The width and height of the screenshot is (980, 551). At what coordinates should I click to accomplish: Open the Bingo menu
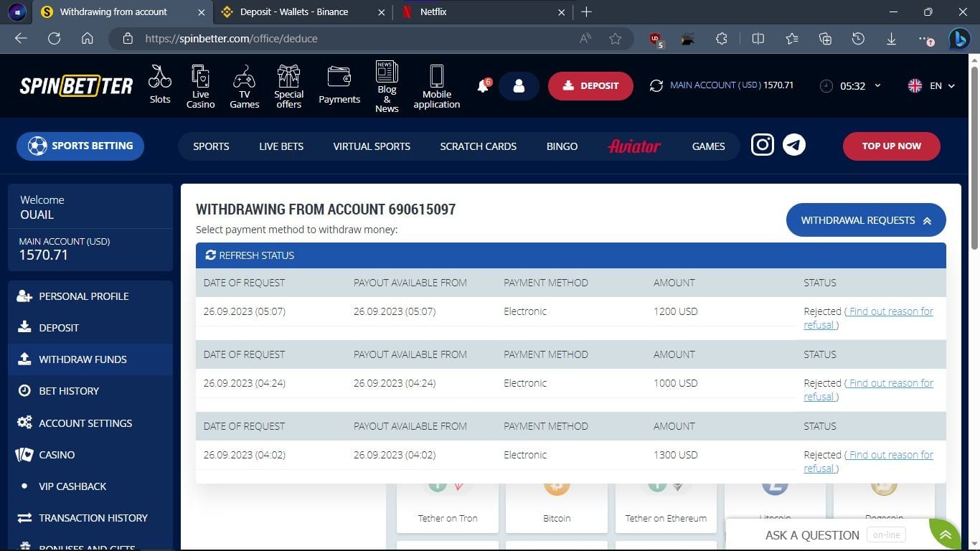point(562,146)
